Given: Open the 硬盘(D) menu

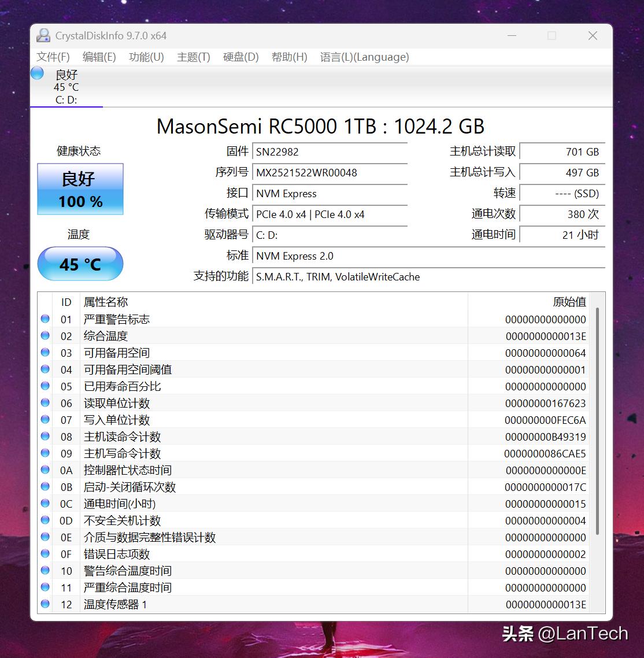Looking at the screenshot, I should point(241,57).
